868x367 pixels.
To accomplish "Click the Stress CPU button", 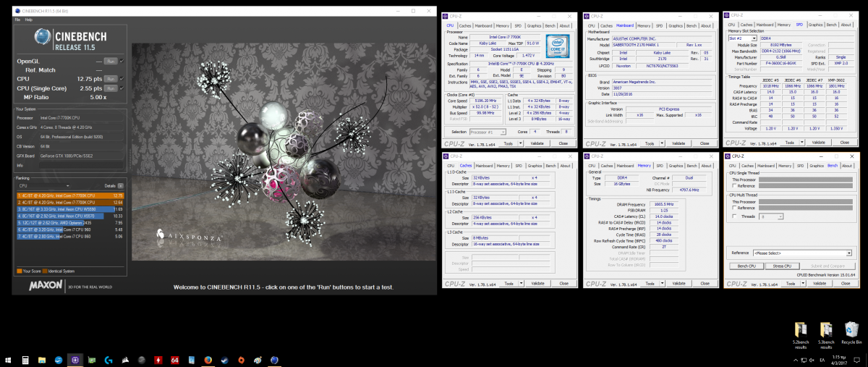I will click(x=782, y=266).
